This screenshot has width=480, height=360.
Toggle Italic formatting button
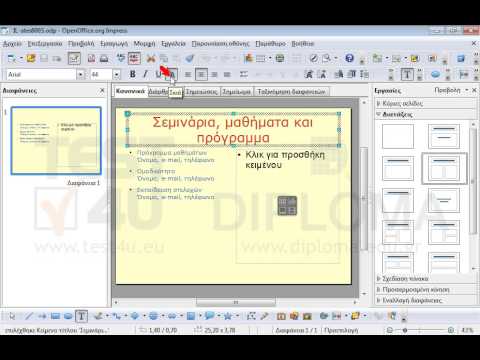pos(145,74)
